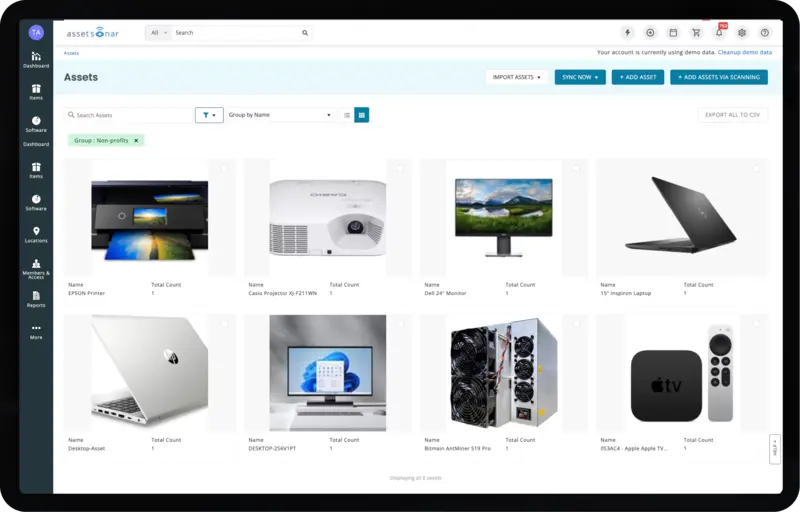Viewport: 800px width, 512px height.
Task: Open the notifications bell
Action: click(x=718, y=33)
